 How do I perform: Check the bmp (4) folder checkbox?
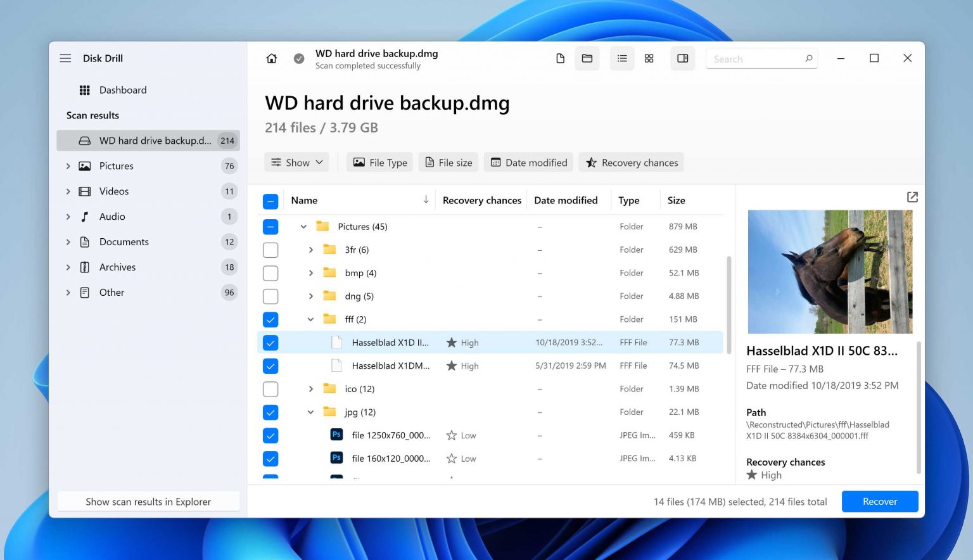pyautogui.click(x=270, y=273)
